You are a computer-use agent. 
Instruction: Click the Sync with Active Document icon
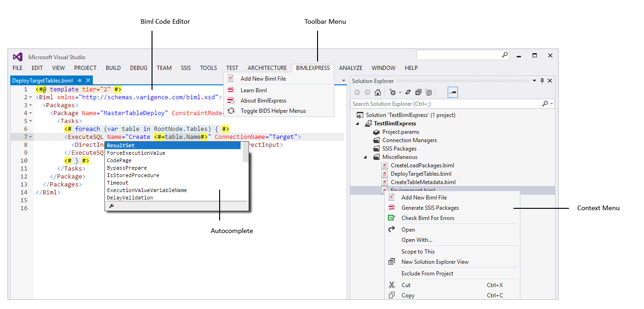[x=408, y=92]
